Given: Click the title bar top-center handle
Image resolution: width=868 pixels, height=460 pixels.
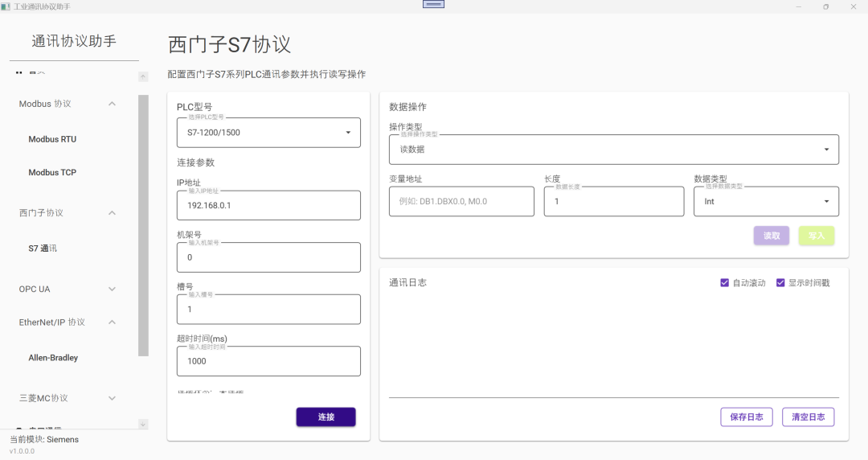Looking at the screenshot, I should (433, 5).
